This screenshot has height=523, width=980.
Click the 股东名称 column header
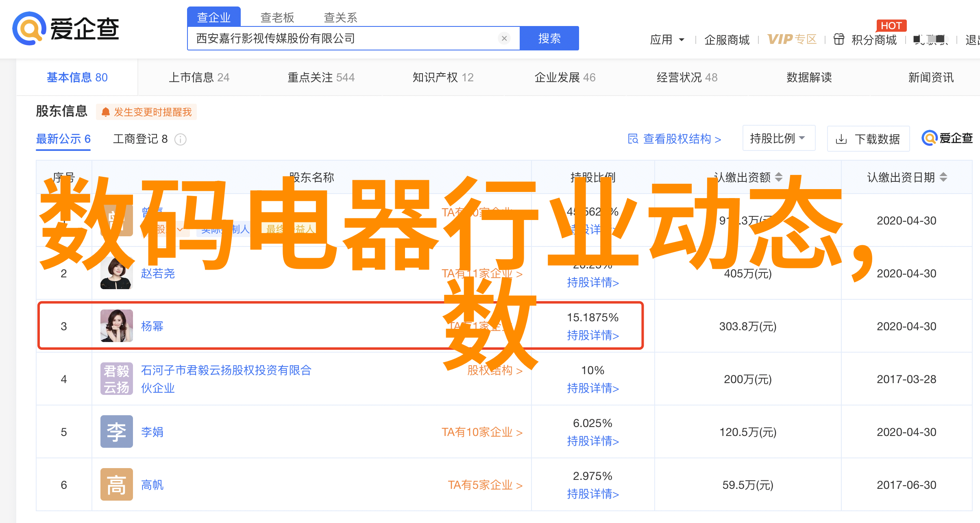[311, 177]
